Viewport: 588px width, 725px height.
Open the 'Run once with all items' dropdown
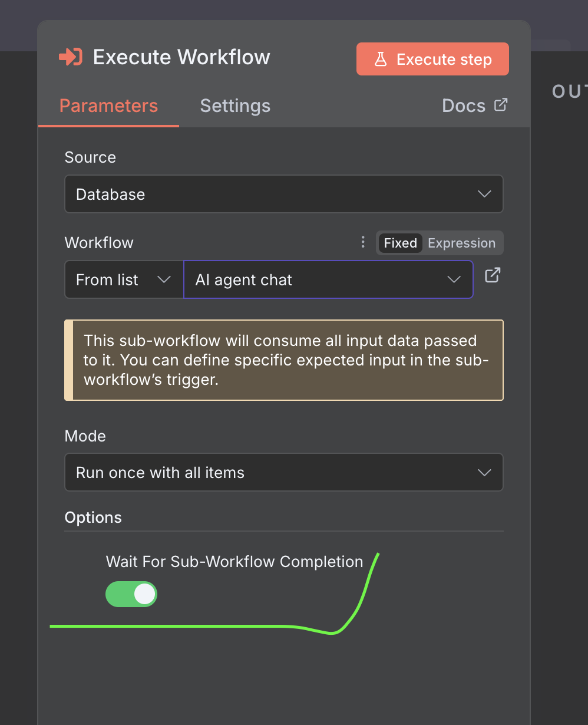pyautogui.click(x=283, y=472)
